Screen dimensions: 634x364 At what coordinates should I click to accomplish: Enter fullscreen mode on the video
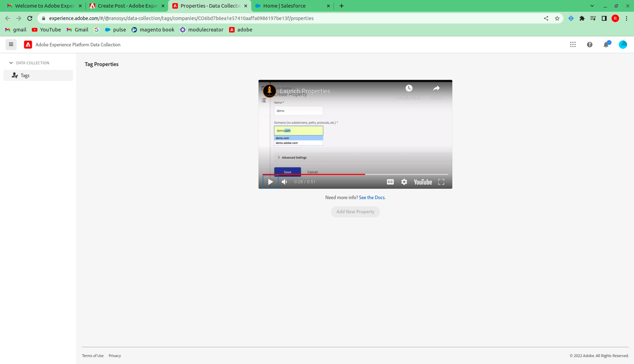tap(441, 182)
